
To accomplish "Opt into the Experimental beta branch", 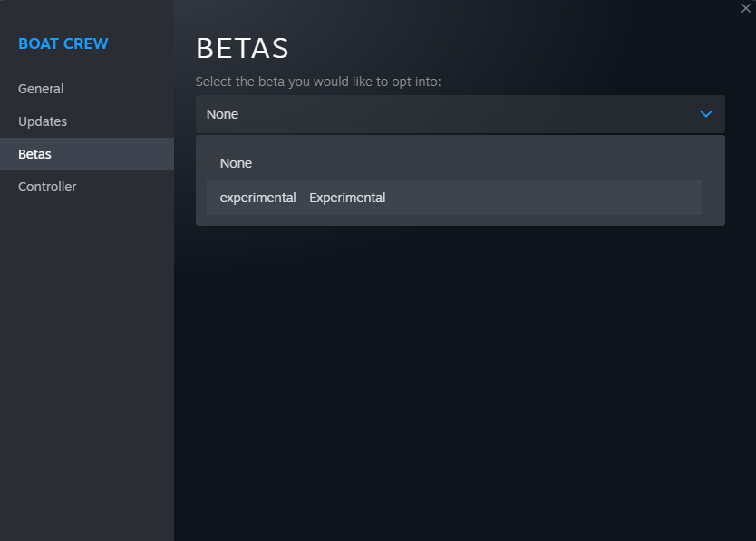I will click(303, 198).
